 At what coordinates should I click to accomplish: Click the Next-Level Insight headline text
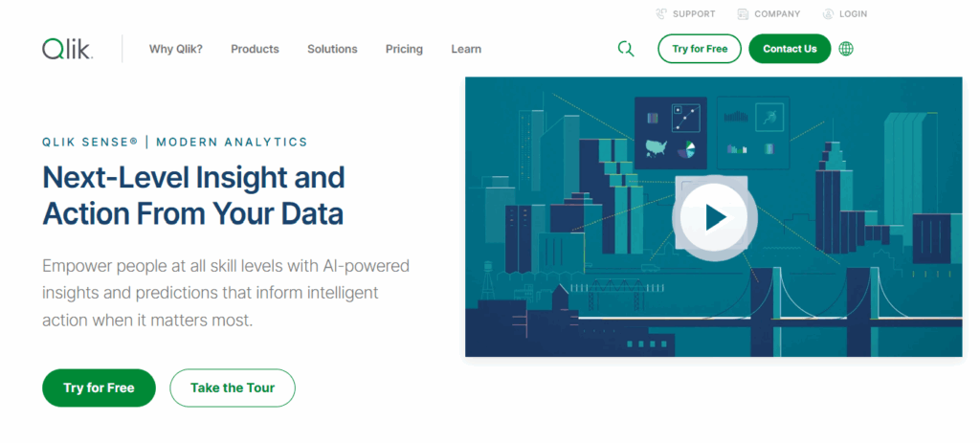[193, 195]
